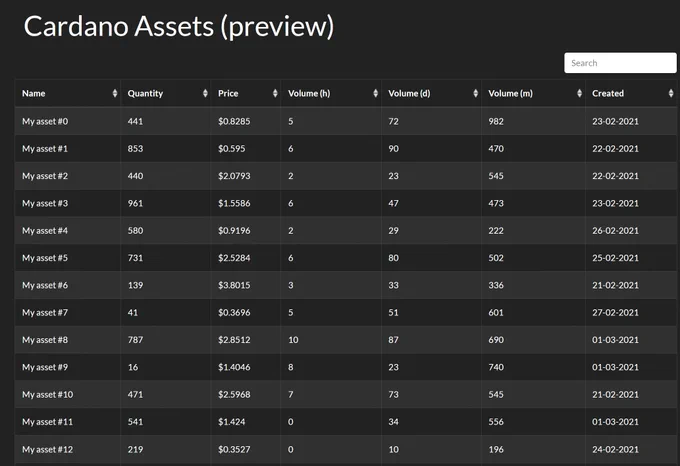
Task: Sort by Volume (m) sort arrows
Action: coord(579,93)
